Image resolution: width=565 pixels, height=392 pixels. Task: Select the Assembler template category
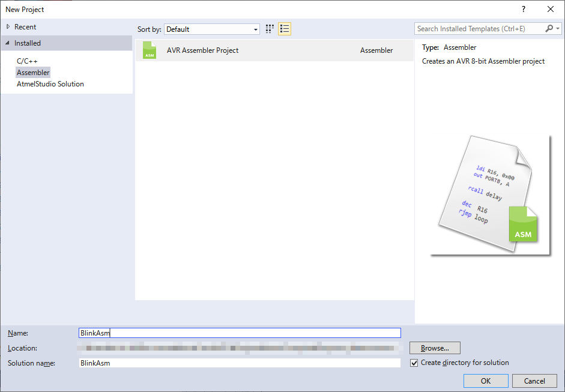pos(33,73)
